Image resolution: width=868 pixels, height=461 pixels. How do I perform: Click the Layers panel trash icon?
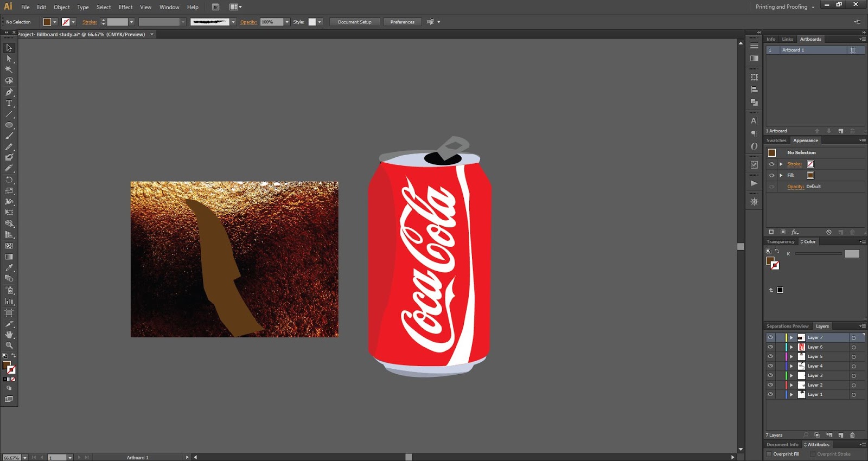point(852,435)
